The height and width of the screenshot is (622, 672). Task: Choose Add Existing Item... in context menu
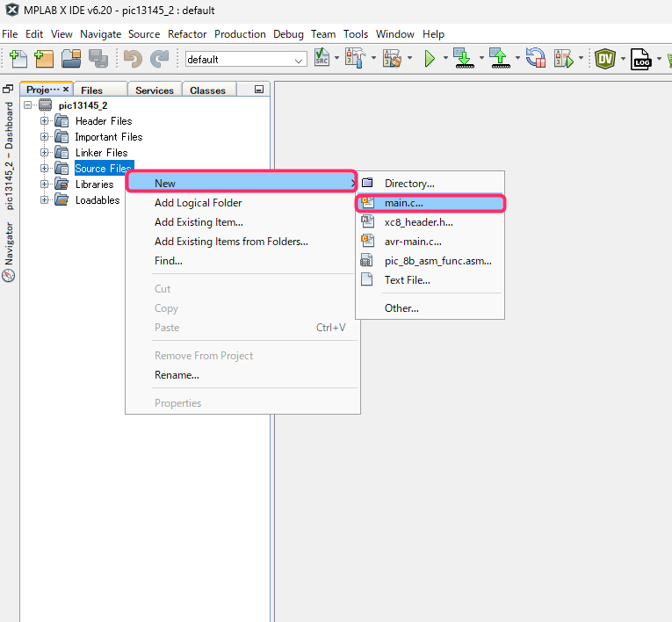[x=199, y=222]
